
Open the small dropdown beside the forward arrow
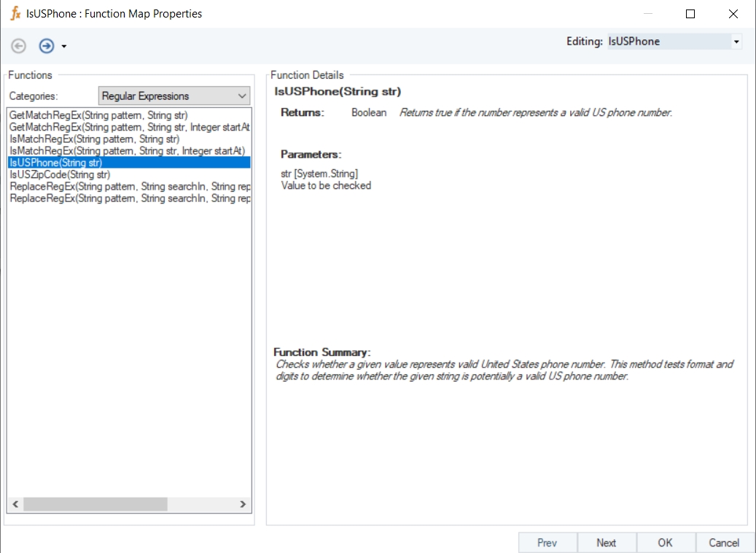64,47
